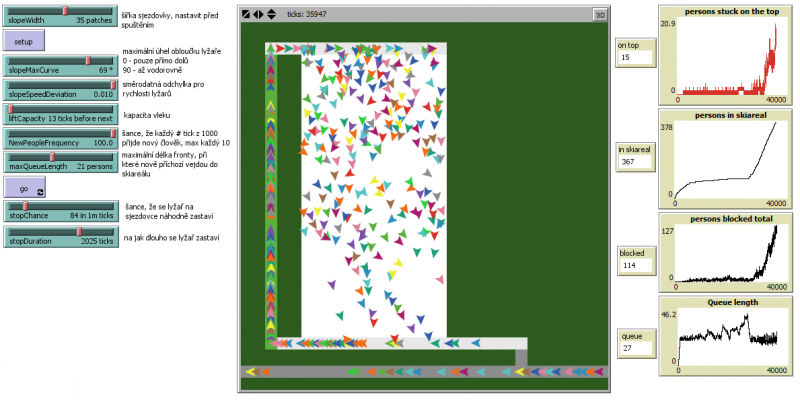Click the slopeMaxCurve slider
This screenshot has height=400, width=800.
tap(58, 67)
